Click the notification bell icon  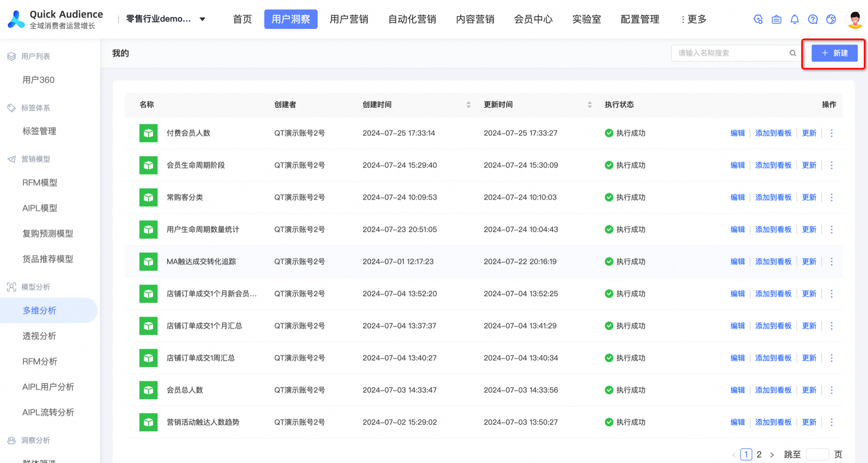794,19
